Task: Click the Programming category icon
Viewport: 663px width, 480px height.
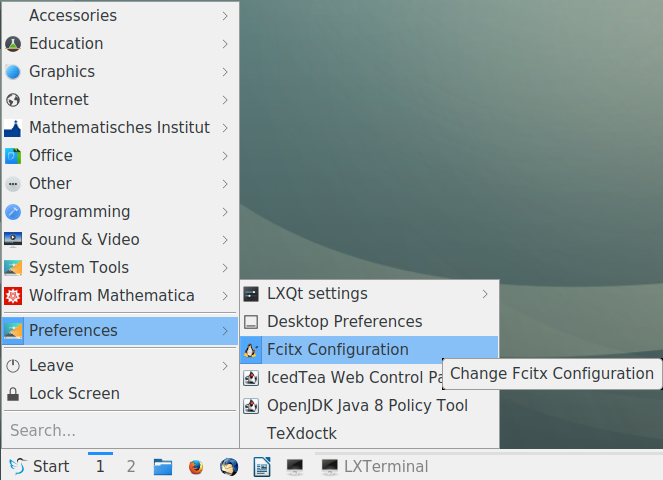Action: point(13,212)
